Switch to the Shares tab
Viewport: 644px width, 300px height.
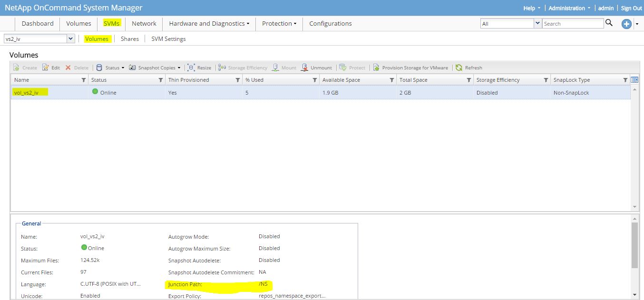pos(129,39)
